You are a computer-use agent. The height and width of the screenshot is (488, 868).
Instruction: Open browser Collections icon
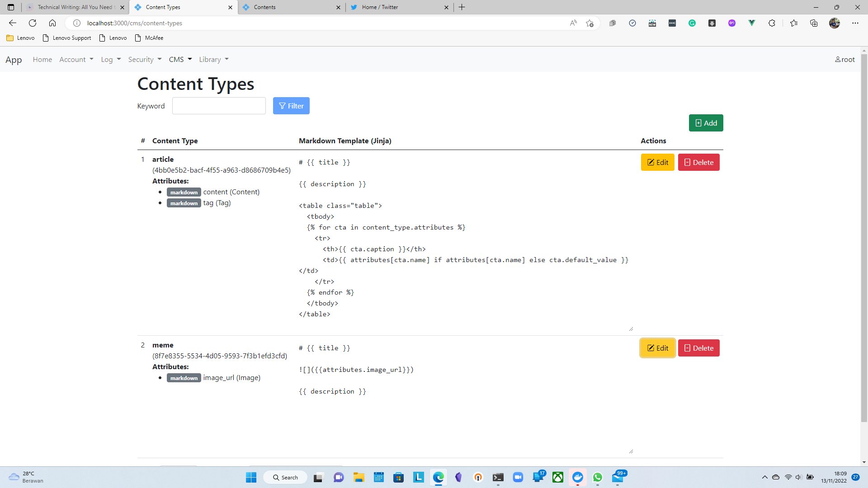[814, 23]
